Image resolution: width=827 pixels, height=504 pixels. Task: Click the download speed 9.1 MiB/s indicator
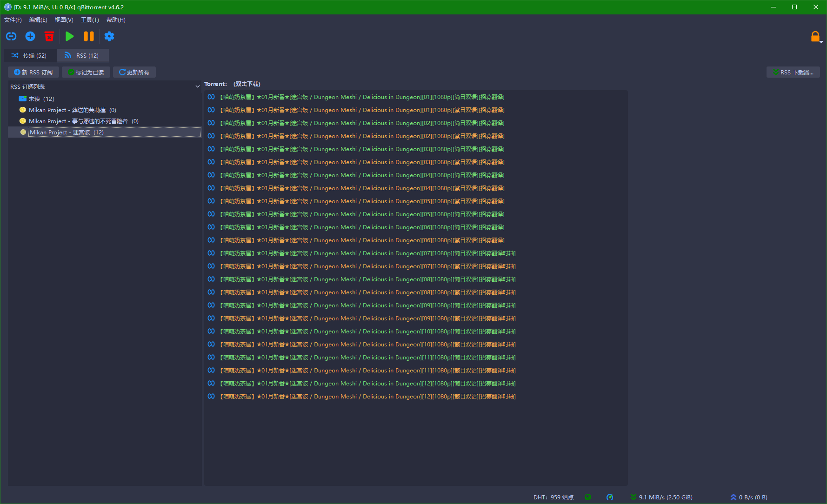tap(661, 497)
